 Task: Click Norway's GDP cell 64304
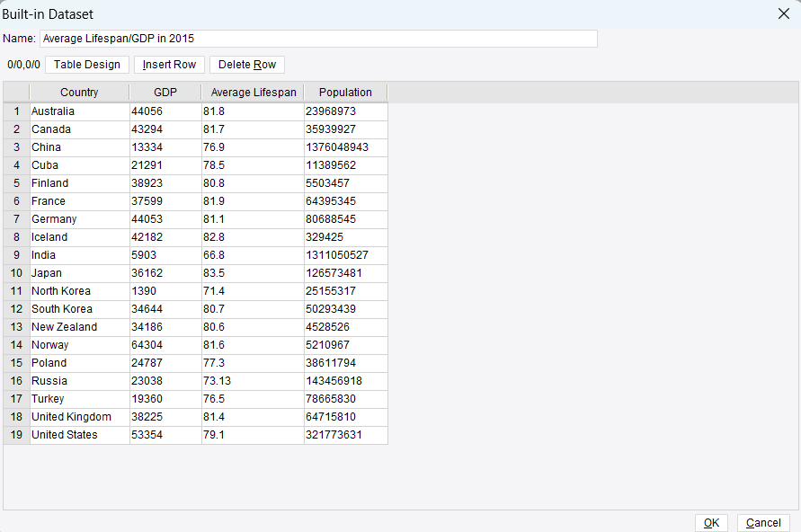[x=165, y=345]
